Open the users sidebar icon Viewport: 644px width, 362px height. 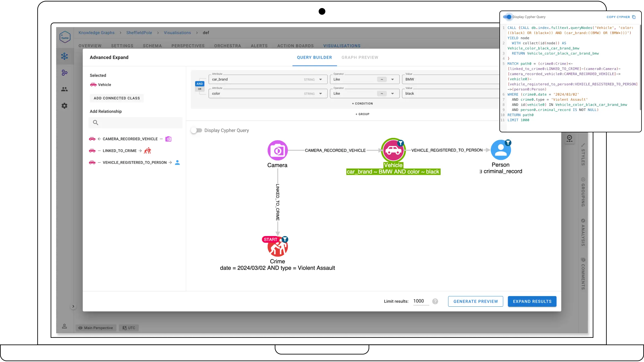click(65, 89)
